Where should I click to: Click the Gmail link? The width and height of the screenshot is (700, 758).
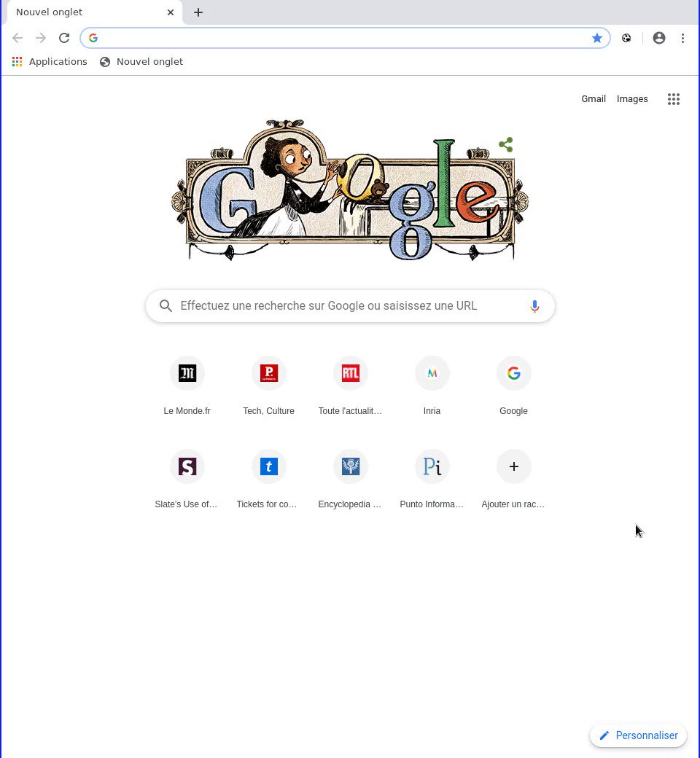[594, 99]
